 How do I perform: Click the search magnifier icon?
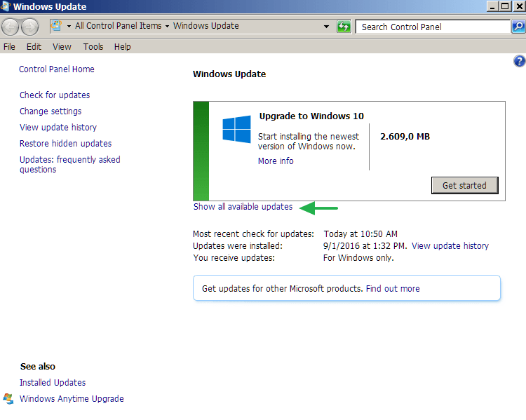[x=518, y=27]
